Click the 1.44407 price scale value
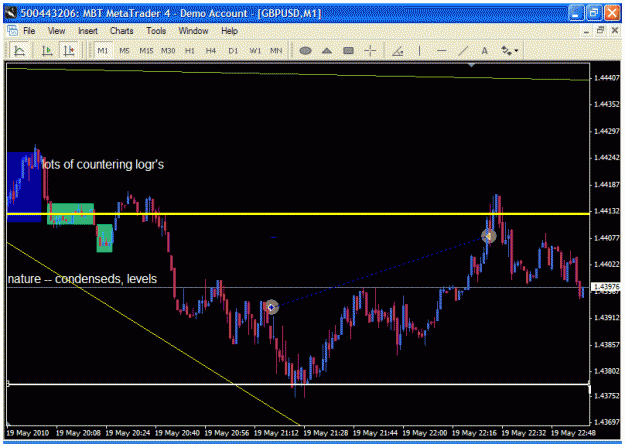This screenshot has width=625, height=444. [607, 78]
